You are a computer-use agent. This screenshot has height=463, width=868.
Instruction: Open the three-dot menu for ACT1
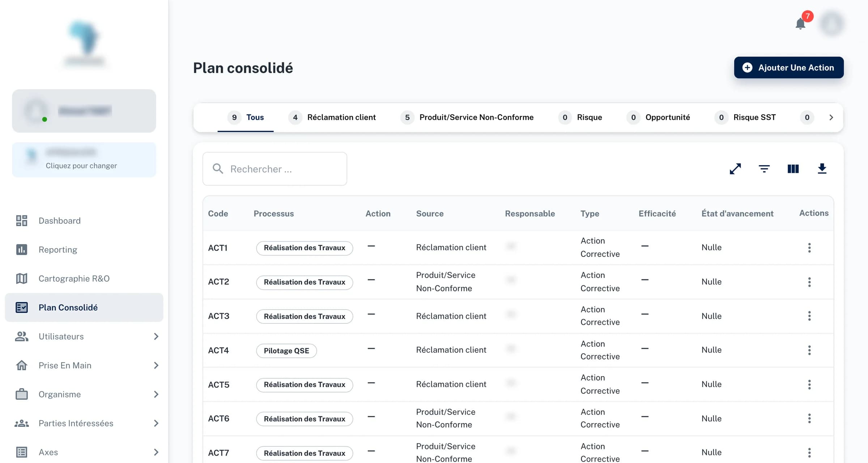click(x=809, y=248)
